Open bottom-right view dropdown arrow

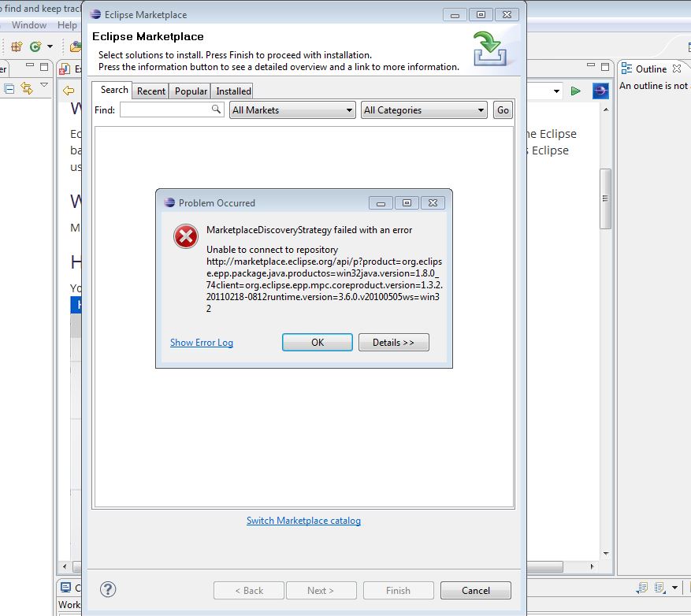pyautogui.click(x=674, y=588)
